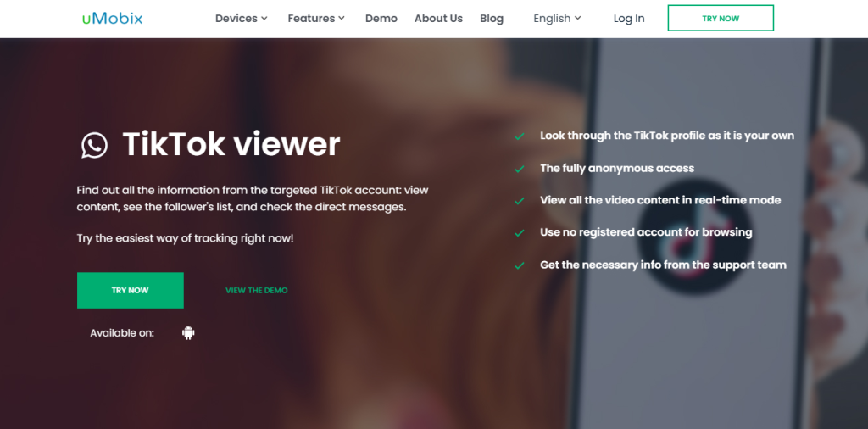Click the 'TikTok viewer' heading text
868x429 pixels.
pyautogui.click(x=231, y=145)
